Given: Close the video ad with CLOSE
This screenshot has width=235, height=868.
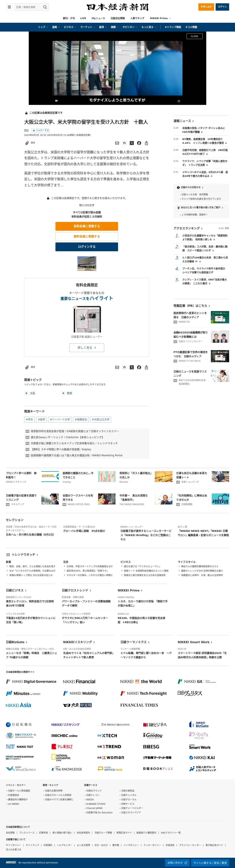Looking at the screenshot, I should 194,36.
